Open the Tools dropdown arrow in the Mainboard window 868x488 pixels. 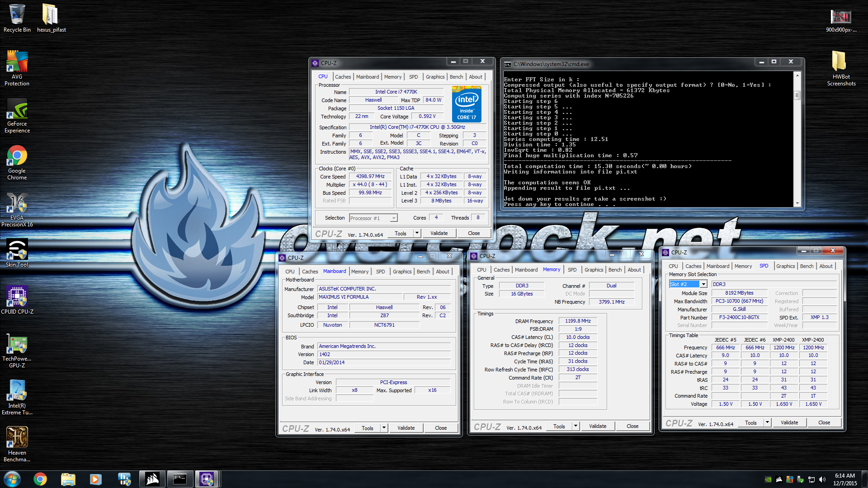click(384, 428)
